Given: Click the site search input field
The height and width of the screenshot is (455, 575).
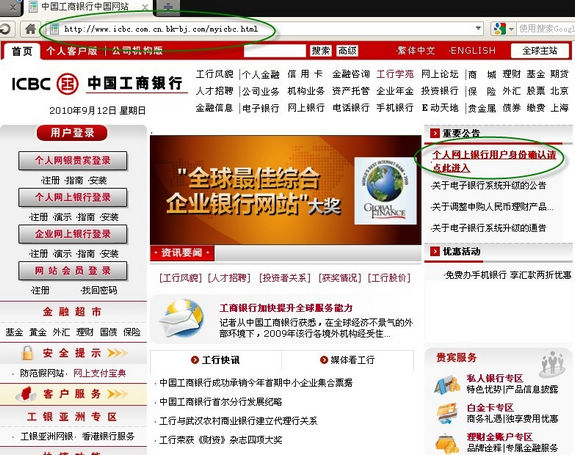Looking at the screenshot, I should click(275, 51).
